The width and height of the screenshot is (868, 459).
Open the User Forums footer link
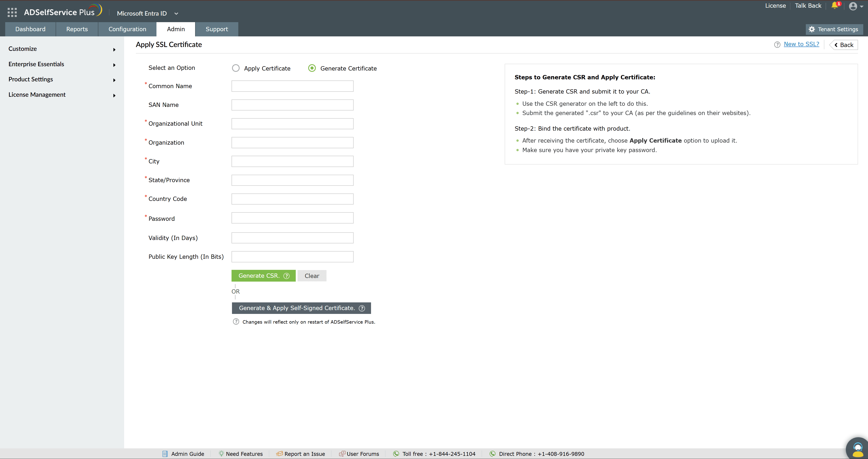click(363, 454)
